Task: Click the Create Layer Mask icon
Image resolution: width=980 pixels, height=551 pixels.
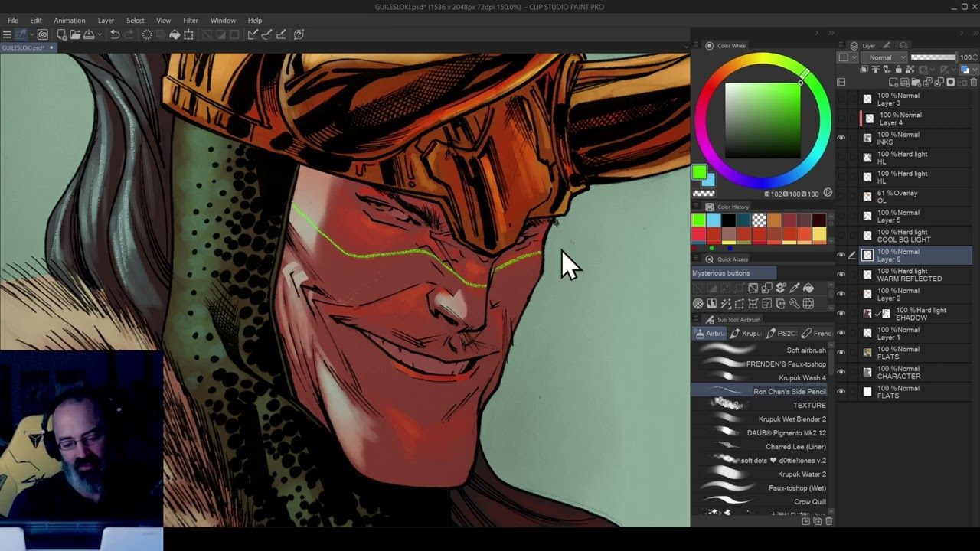Action: click(951, 82)
